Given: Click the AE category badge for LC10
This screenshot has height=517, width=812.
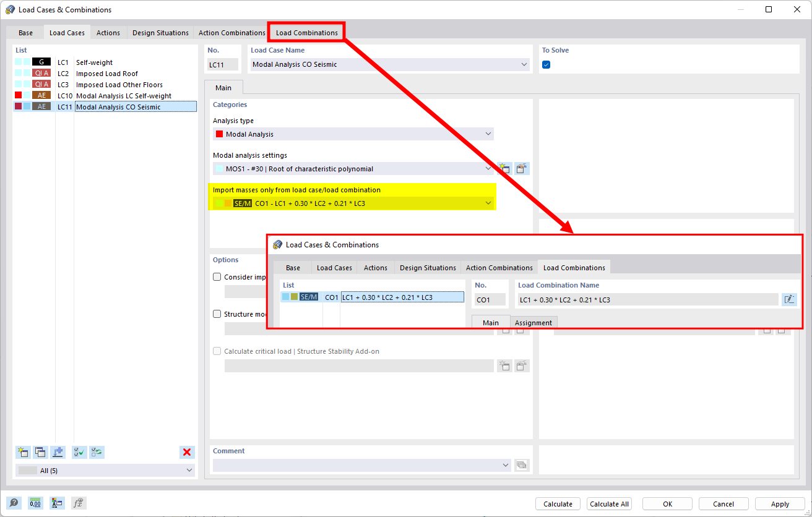Looking at the screenshot, I should coord(41,95).
